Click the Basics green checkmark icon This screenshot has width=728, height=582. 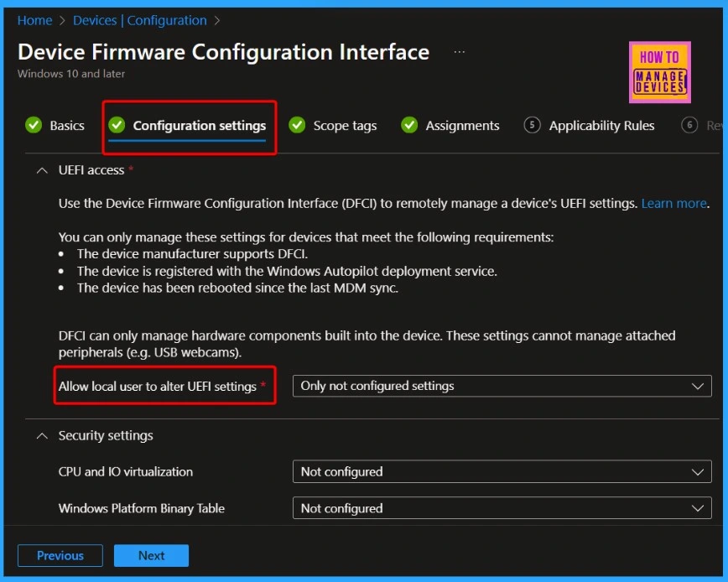[x=34, y=125]
